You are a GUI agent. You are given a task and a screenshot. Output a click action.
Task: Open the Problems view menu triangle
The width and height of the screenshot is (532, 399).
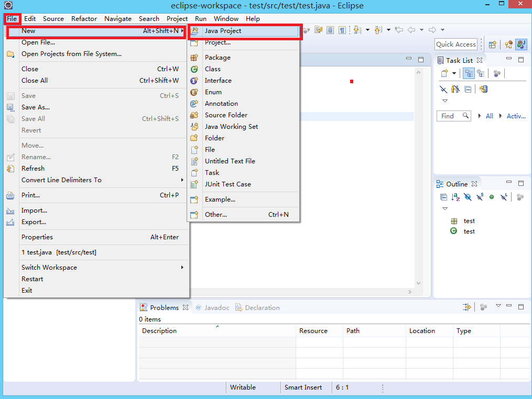pos(498,306)
